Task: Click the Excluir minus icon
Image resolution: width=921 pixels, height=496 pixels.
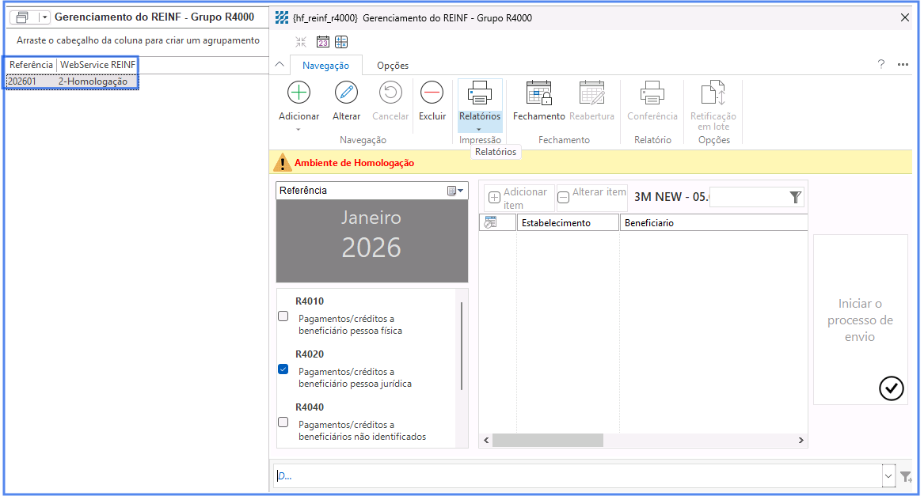Action: pyautogui.click(x=432, y=93)
